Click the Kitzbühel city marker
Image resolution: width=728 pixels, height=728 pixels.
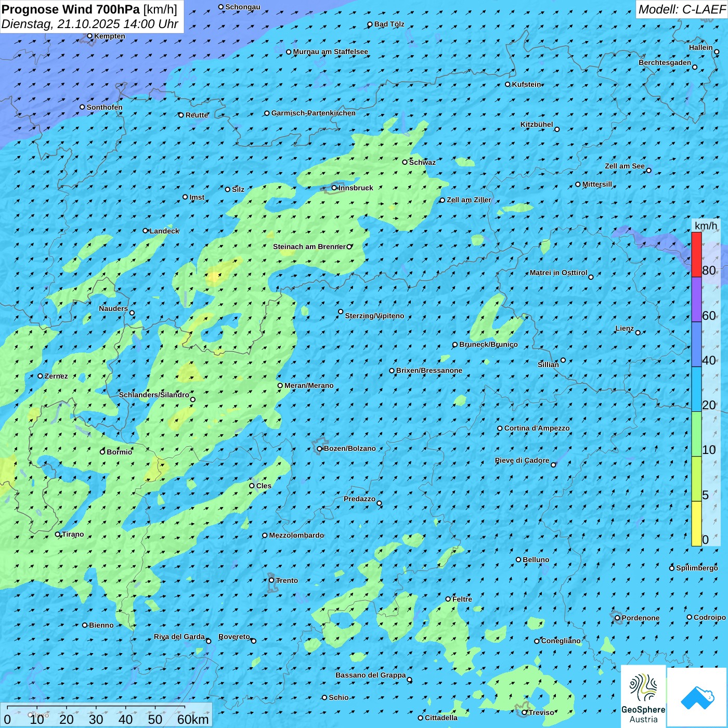click(557, 129)
